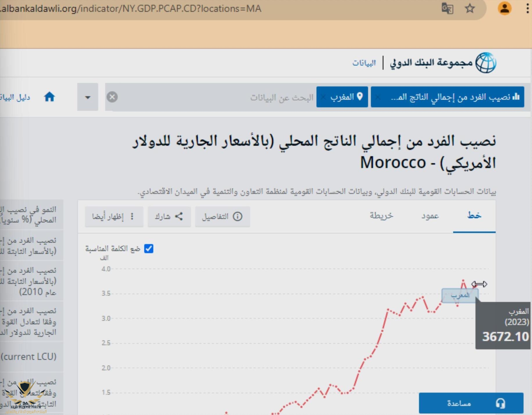Expand the dropdown arrow beside search bar

(x=87, y=97)
